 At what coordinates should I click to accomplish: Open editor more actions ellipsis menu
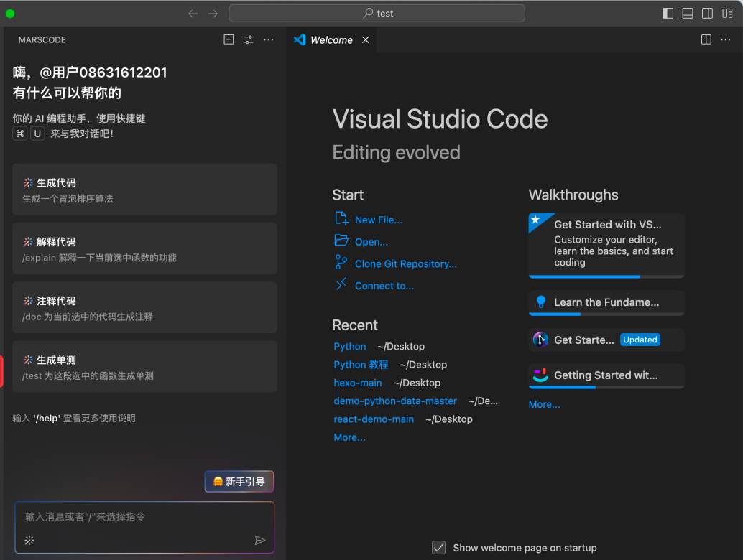pos(726,39)
